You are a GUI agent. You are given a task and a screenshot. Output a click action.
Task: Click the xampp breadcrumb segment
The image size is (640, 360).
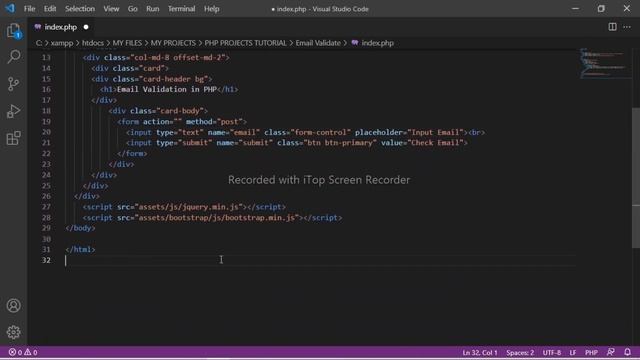pos(62,43)
